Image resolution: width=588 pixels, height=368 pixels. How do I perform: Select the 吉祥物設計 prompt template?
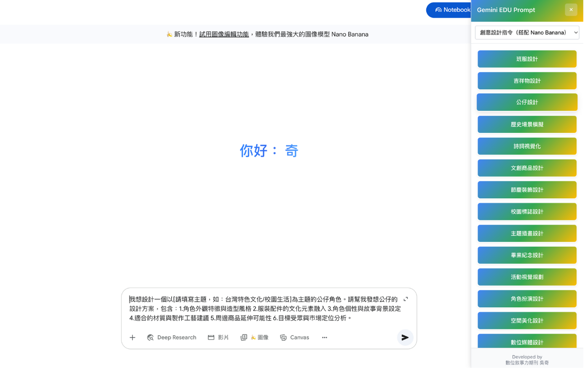[x=527, y=80]
